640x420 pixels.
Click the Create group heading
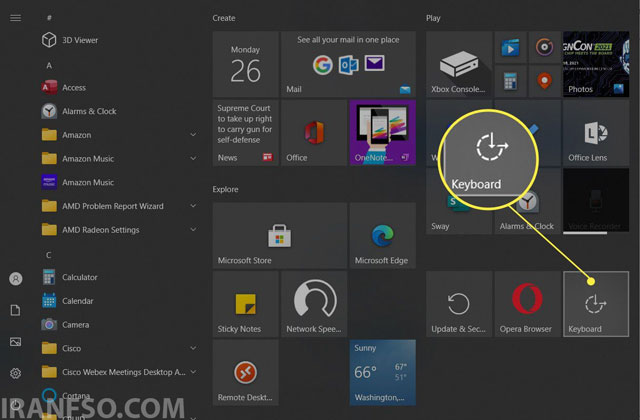pos(224,18)
